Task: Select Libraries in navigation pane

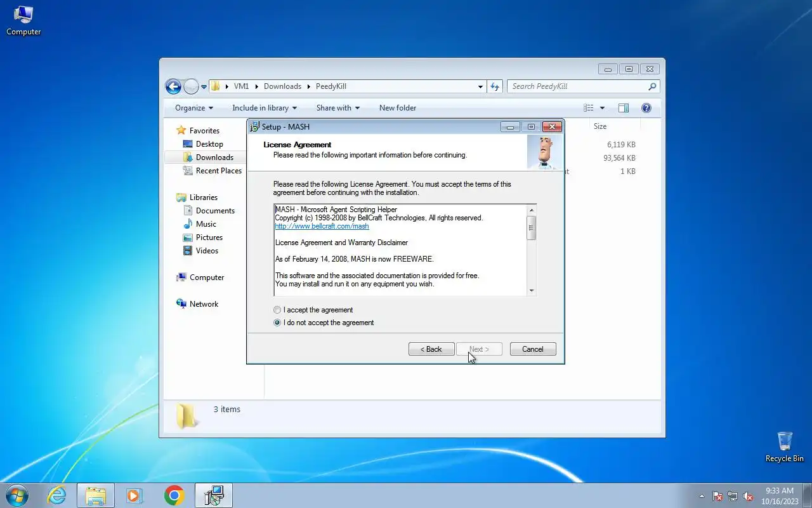Action: coord(203,197)
